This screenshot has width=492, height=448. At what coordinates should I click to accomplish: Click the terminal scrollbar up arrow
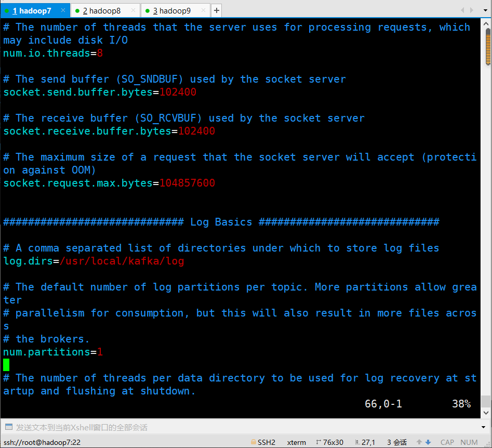click(x=486, y=23)
